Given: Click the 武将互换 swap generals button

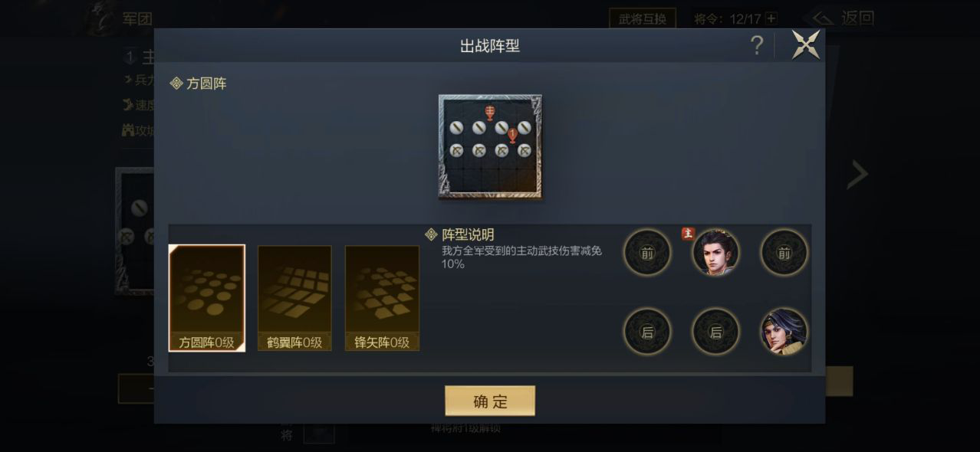Looking at the screenshot, I should 643,18.
